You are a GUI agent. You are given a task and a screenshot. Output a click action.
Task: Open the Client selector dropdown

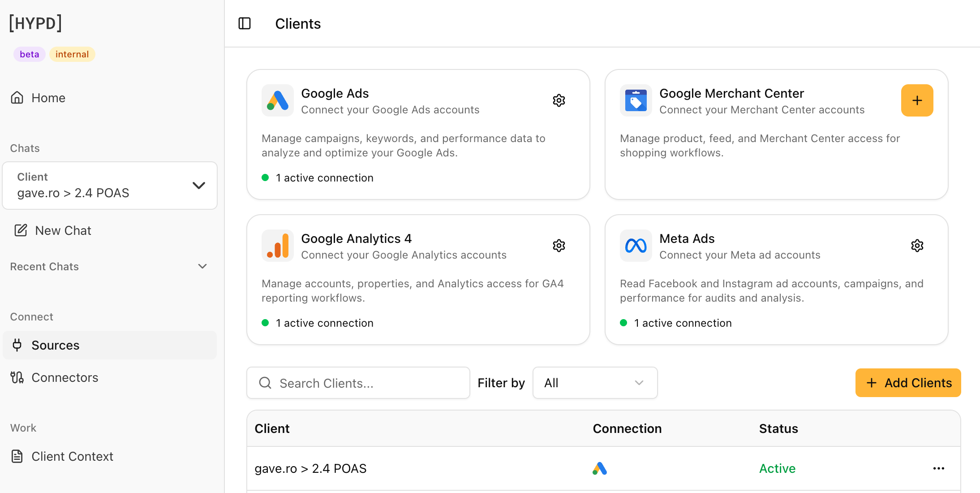[110, 186]
